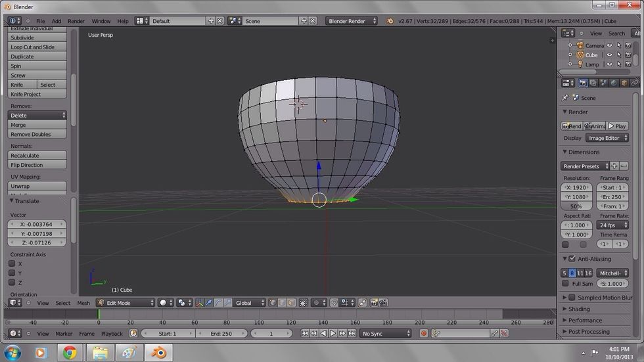Open the World properties tab icon
Viewport: 644px width, 362px height.
click(x=614, y=83)
